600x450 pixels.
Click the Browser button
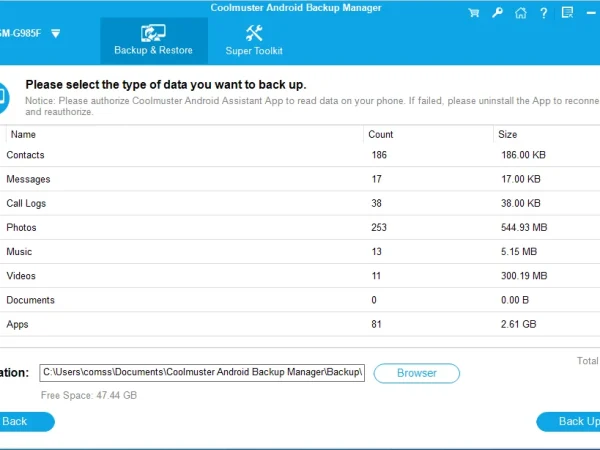tap(416, 373)
